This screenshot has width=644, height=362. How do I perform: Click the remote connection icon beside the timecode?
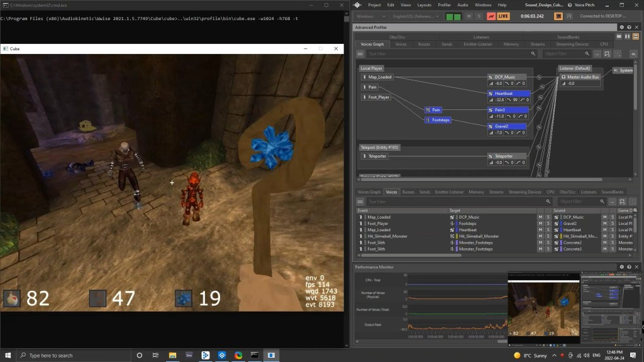558,16
